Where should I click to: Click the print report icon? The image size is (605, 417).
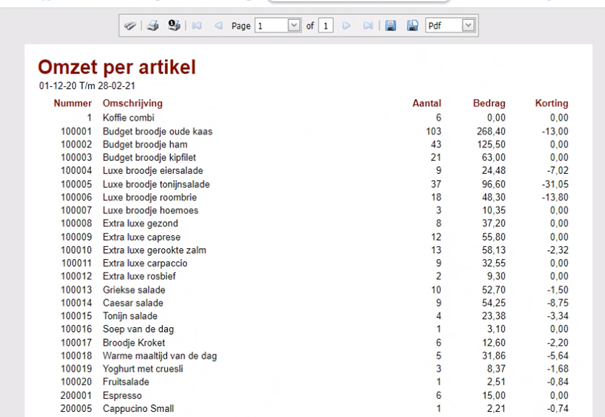click(x=153, y=26)
